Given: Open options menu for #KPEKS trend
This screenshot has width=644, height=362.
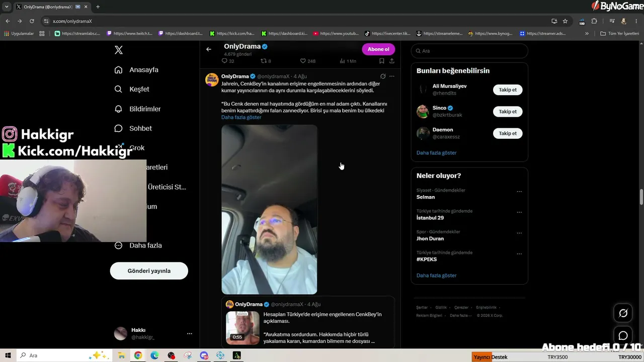Looking at the screenshot, I should click(519, 254).
